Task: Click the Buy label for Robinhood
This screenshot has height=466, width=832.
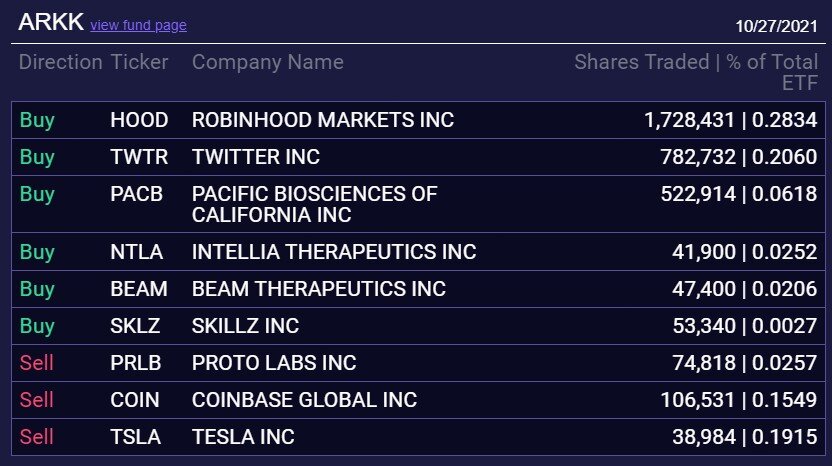Action: point(37,120)
